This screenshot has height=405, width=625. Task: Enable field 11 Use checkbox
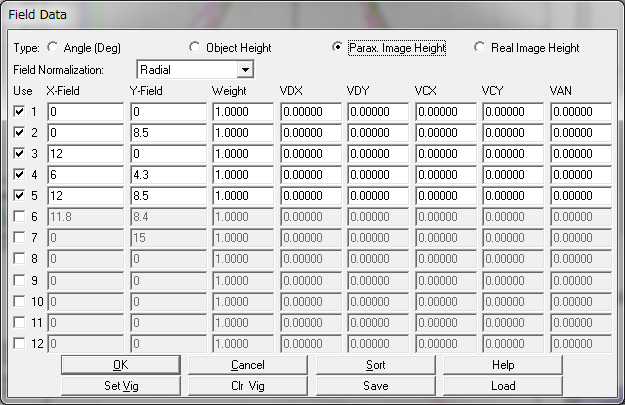(x=19, y=322)
